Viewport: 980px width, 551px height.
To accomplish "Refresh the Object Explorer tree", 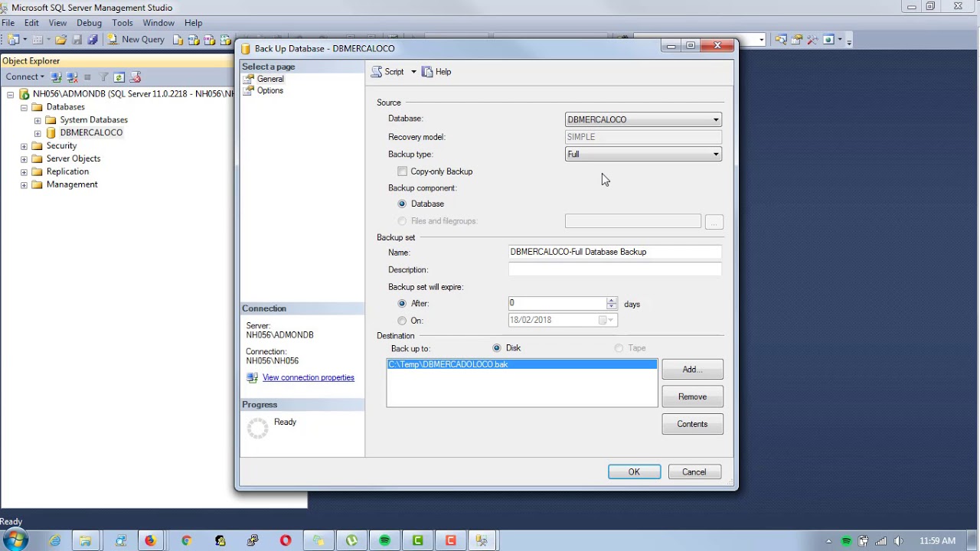I will click(x=119, y=77).
